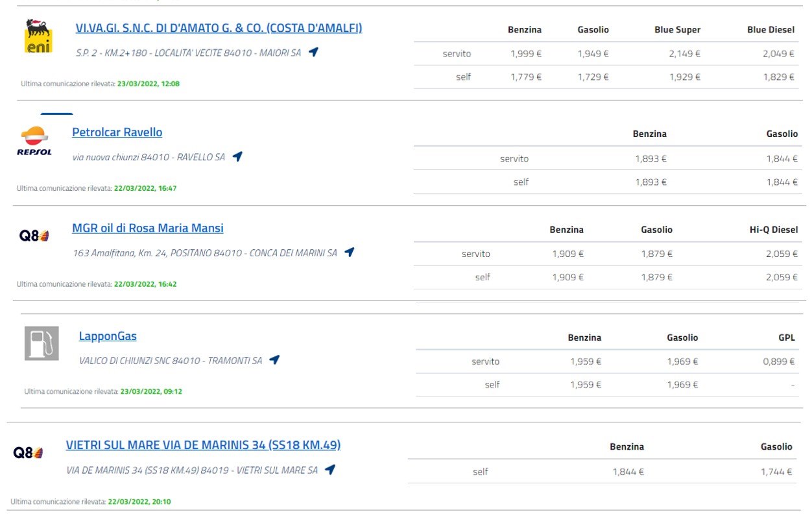Open the VI.VA.GI. S.N.C. DI D'AMATO station link
Viewport: 812px width, 523px height.
click(x=219, y=28)
